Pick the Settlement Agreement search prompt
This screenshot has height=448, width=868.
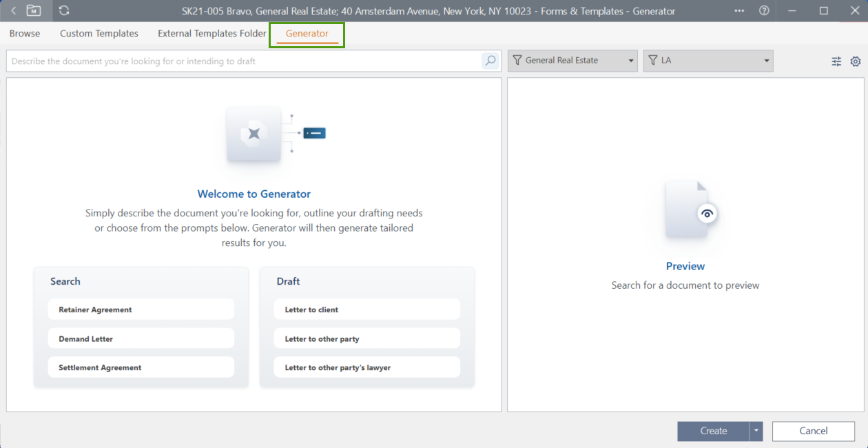(141, 367)
